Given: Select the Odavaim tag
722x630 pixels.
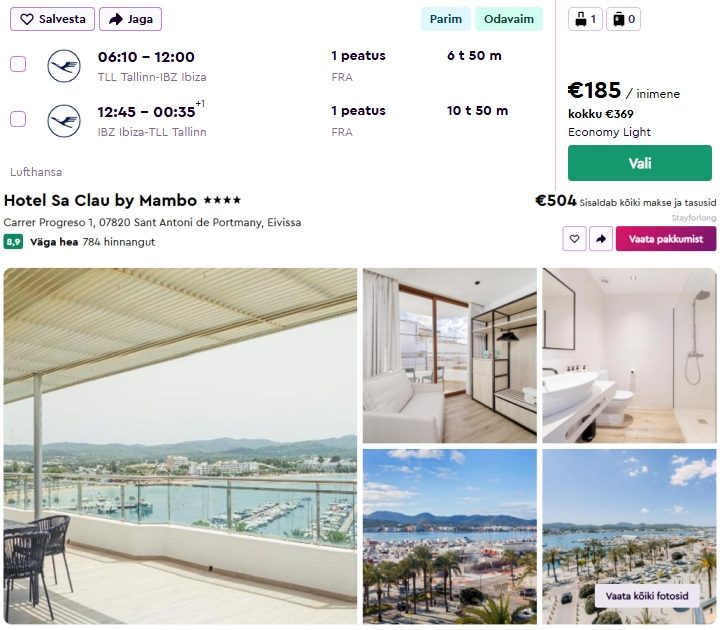Looking at the screenshot, I should click(509, 19).
